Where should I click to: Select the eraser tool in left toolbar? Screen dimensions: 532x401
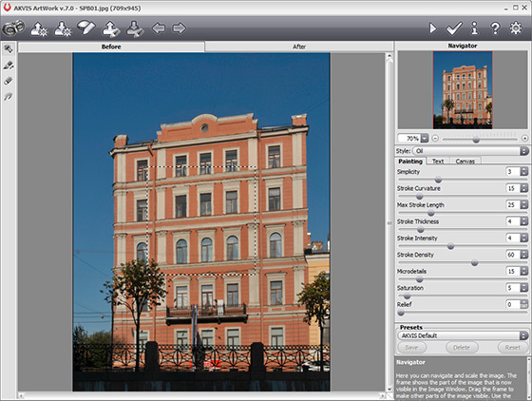pos(9,81)
